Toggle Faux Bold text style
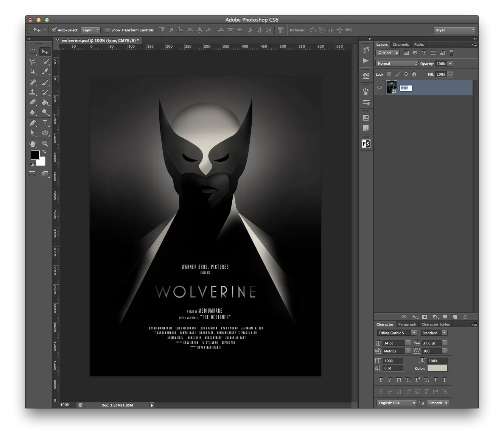Image resolution: width=504 pixels, height=442 pixels. click(381, 380)
